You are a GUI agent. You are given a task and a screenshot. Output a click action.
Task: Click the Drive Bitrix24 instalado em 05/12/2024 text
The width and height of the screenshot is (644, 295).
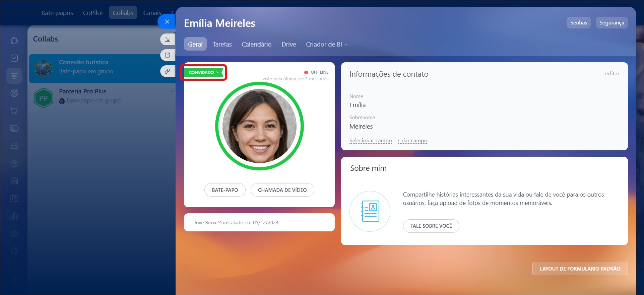235,223
